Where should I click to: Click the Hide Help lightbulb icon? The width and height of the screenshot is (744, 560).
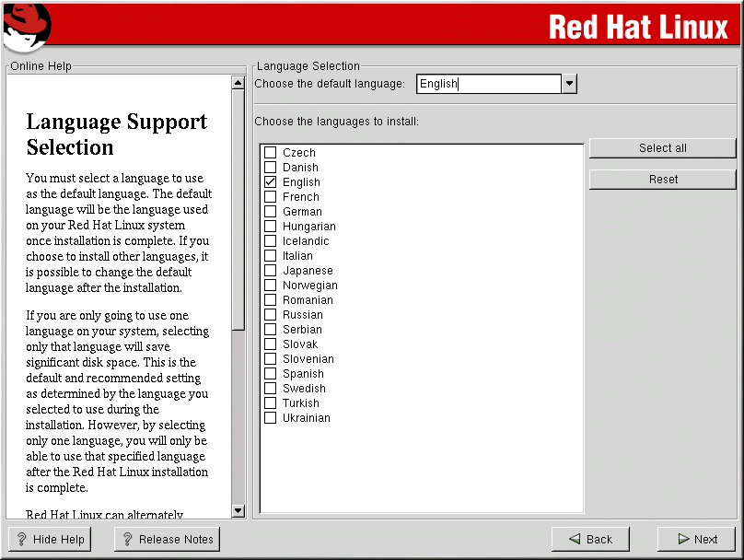click(x=22, y=539)
